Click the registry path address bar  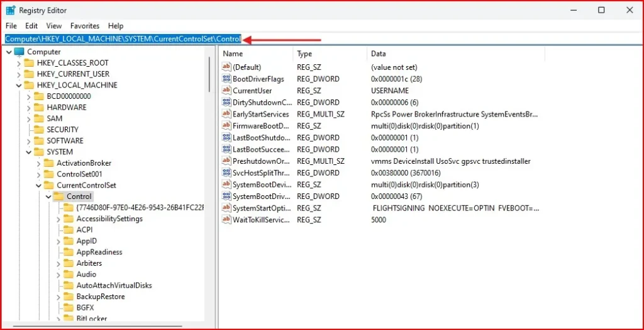click(x=322, y=39)
